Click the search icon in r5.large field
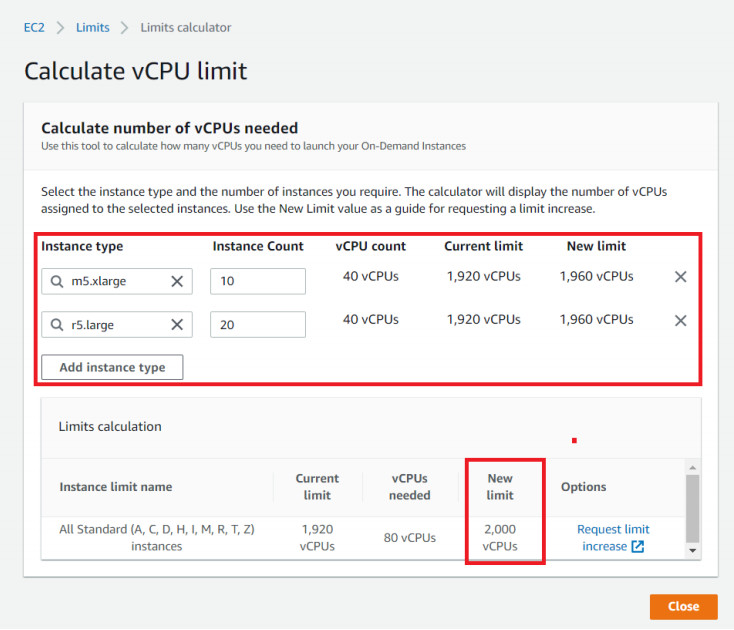The width and height of the screenshot is (734, 630). tap(57, 324)
